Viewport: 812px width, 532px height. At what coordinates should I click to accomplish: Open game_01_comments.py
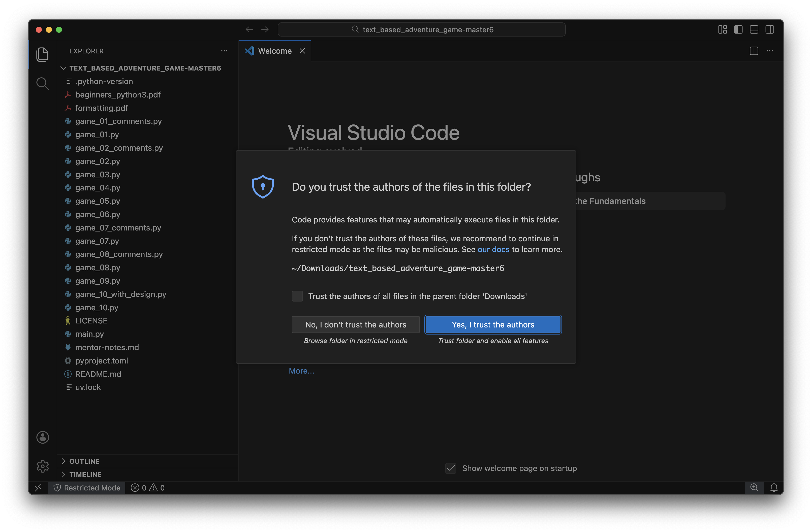click(147, 121)
